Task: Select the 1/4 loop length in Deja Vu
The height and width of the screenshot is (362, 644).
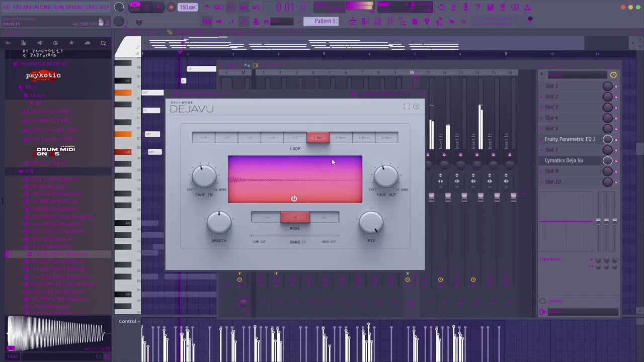Action: tap(272, 137)
